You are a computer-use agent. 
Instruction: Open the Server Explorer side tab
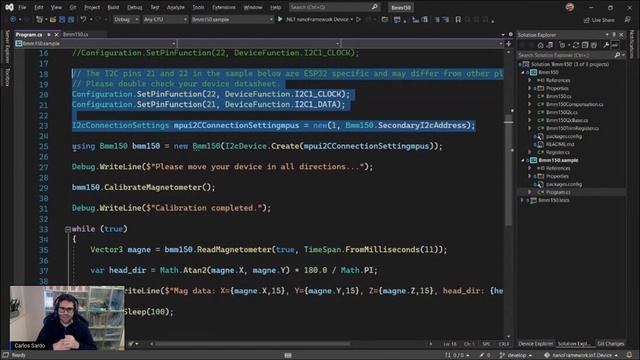click(7, 46)
